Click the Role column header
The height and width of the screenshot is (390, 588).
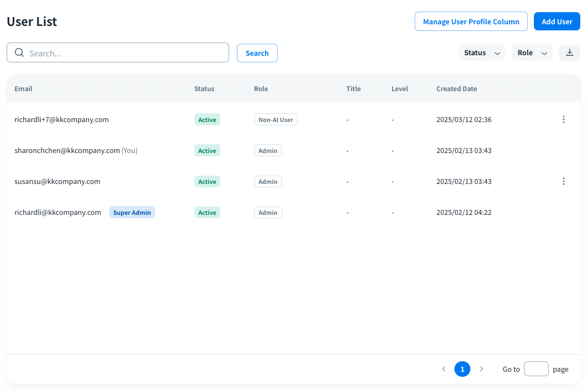261,88
